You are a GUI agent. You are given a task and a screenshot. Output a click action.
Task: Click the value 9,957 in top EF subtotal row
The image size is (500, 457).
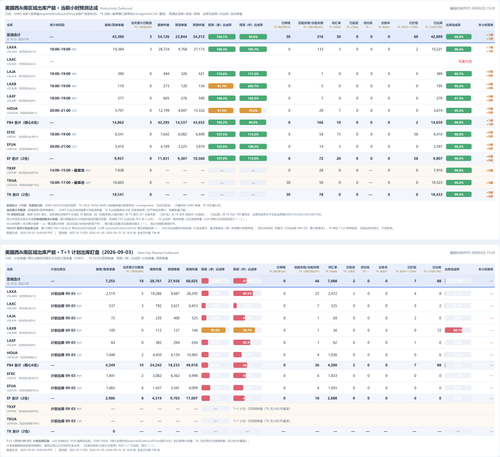(x=119, y=159)
